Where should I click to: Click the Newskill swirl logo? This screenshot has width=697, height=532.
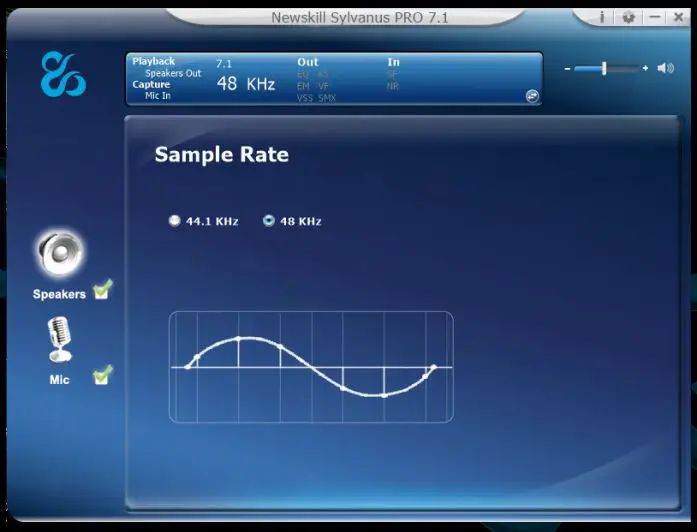click(63, 74)
